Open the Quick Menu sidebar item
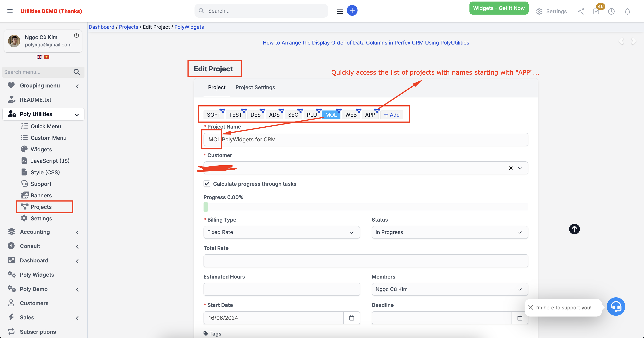The image size is (644, 338). (x=46, y=126)
